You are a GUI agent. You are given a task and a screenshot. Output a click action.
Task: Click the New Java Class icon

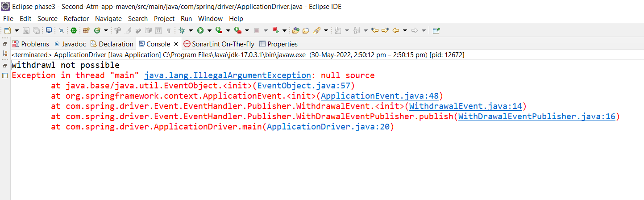click(97, 30)
